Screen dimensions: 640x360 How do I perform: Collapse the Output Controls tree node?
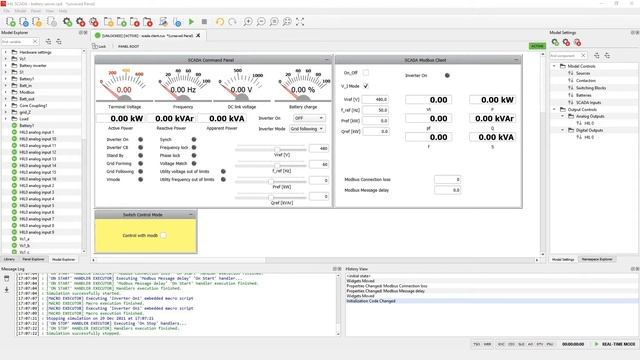point(554,109)
